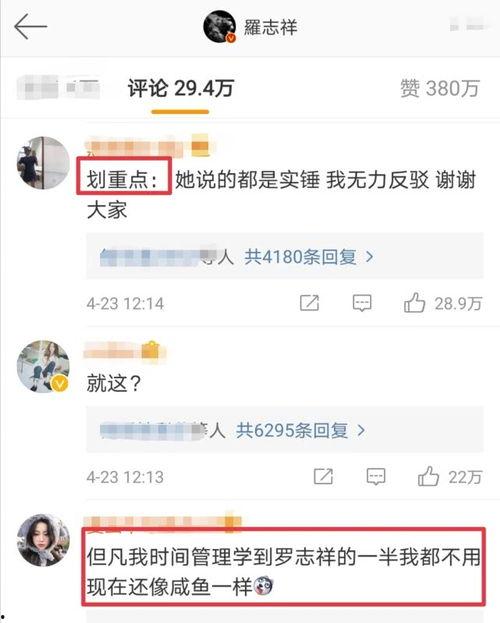
Task: Share the 4-23 12:14 comment
Action: click(309, 303)
